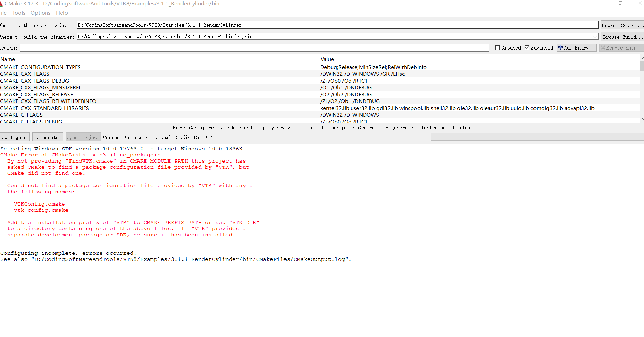Open the Options menu
The width and height of the screenshot is (644, 337).
coord(40,13)
